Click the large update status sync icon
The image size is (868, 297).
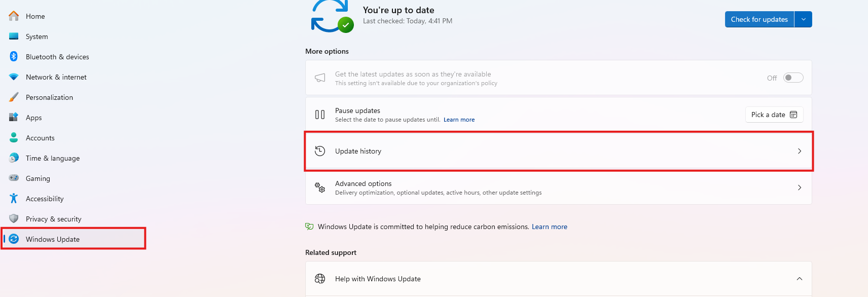tap(332, 16)
